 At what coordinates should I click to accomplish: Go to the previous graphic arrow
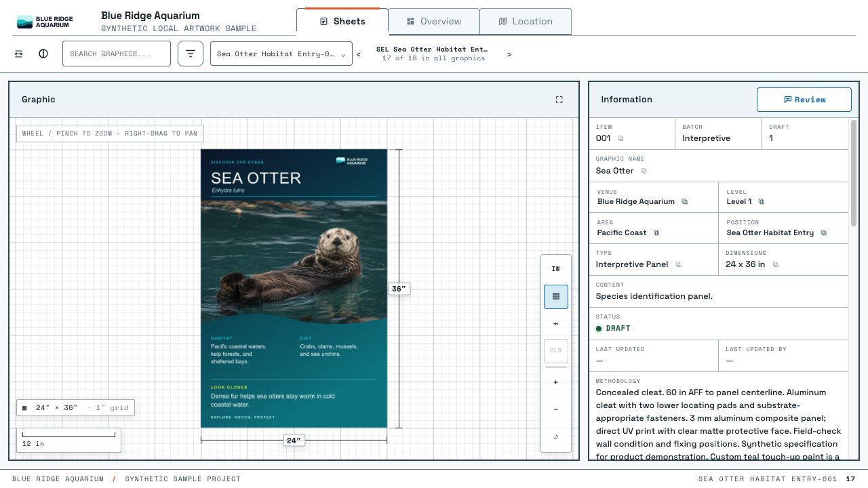click(359, 54)
